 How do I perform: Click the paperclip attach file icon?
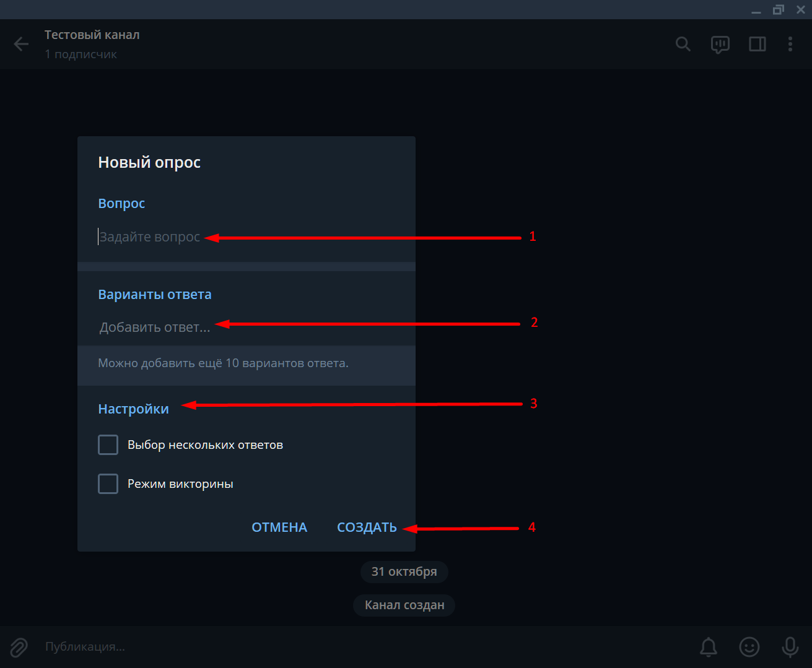coord(19,647)
